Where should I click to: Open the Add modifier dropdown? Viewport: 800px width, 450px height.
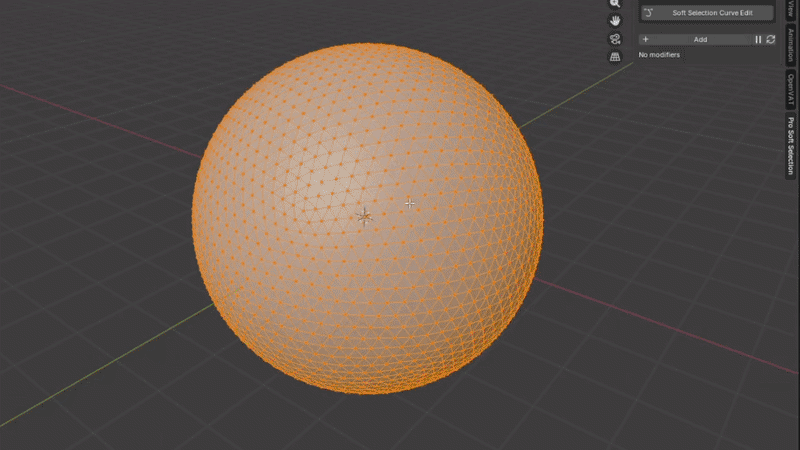(700, 39)
